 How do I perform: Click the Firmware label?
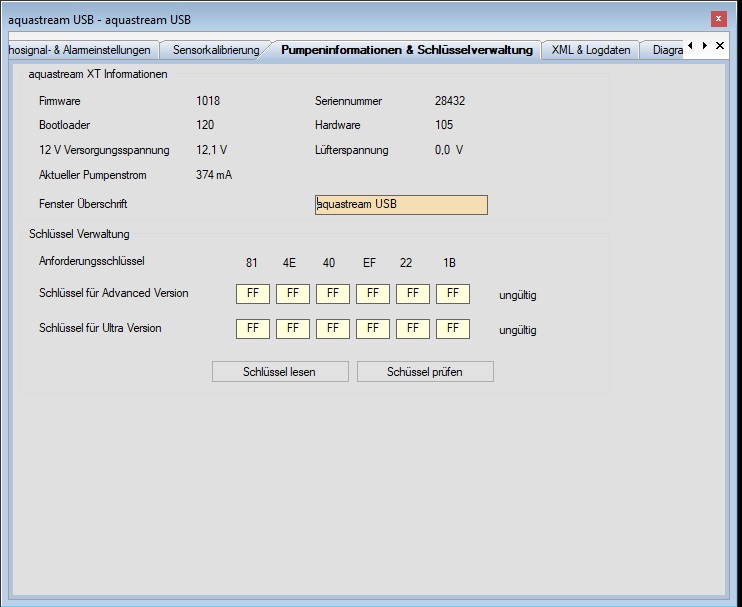pyautogui.click(x=60, y=101)
